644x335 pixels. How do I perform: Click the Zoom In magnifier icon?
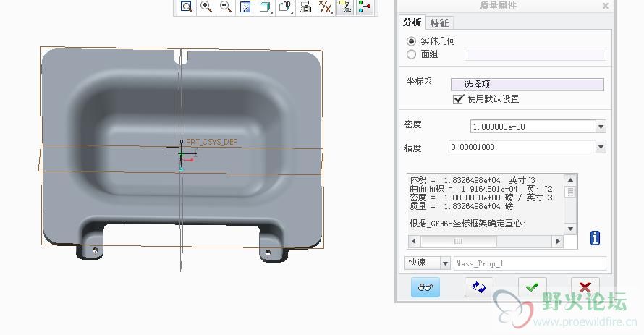point(206,7)
